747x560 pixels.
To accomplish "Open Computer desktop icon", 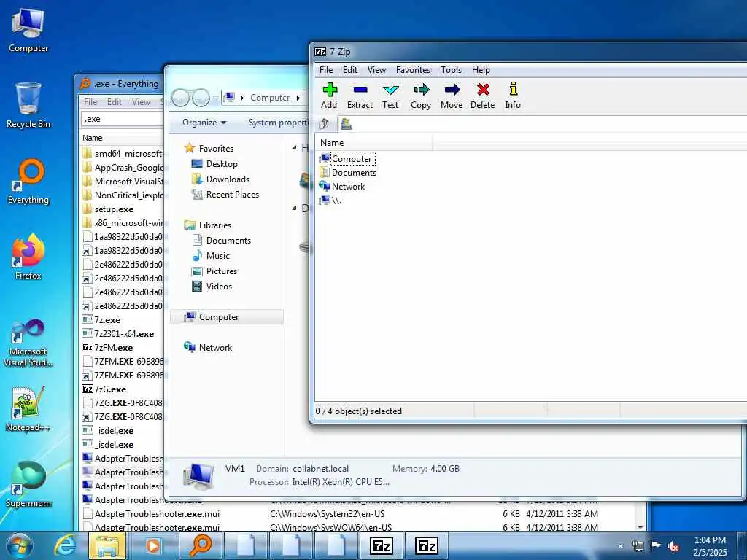I will pyautogui.click(x=28, y=31).
